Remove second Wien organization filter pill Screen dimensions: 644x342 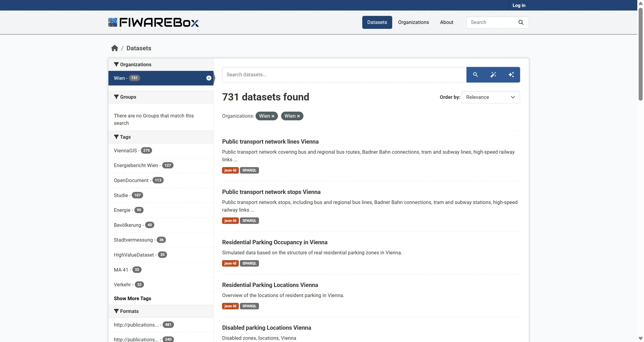click(299, 116)
